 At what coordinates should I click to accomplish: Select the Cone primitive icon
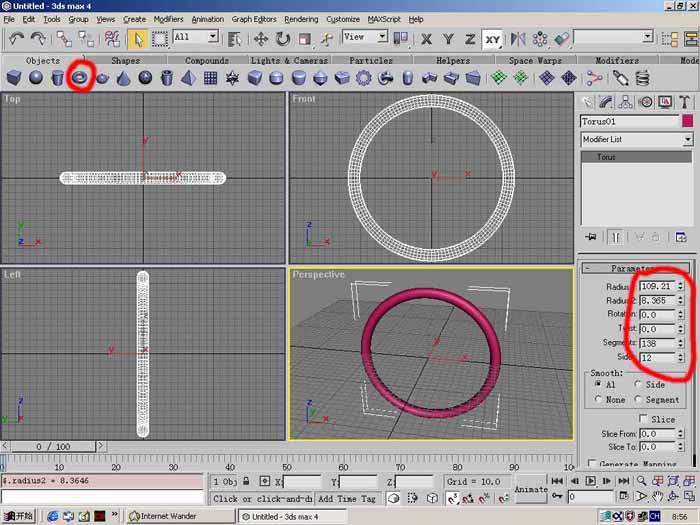pos(124,78)
